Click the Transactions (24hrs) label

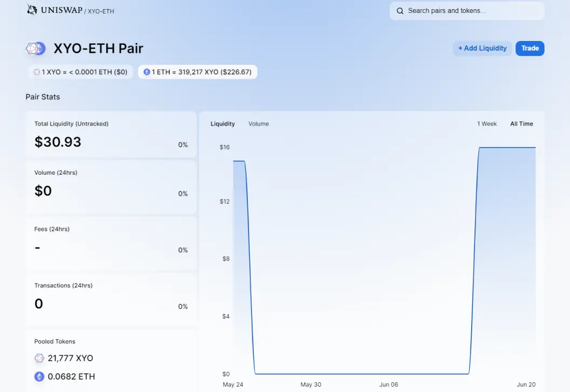click(63, 286)
